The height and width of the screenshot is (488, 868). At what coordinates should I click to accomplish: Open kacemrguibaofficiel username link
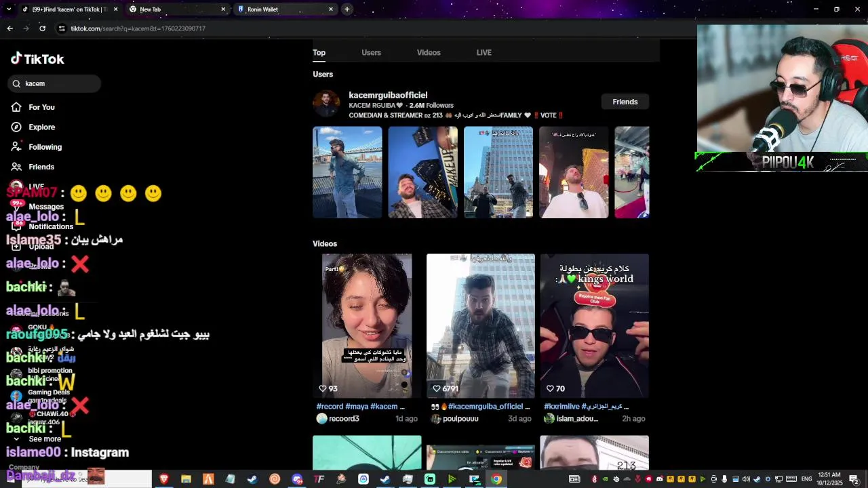click(388, 95)
